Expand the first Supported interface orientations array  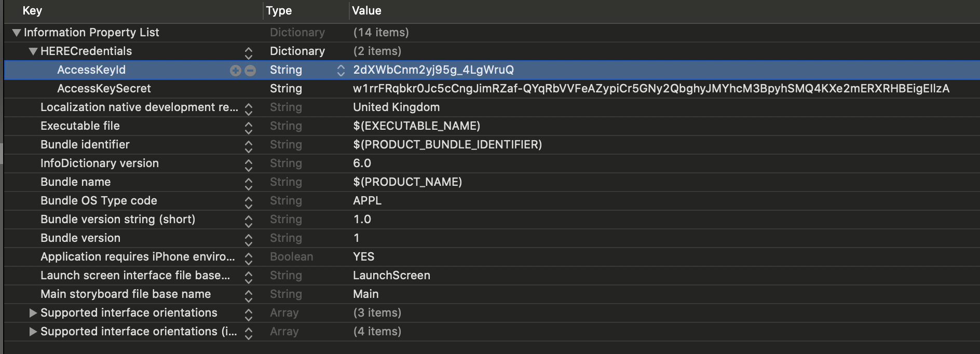(33, 313)
